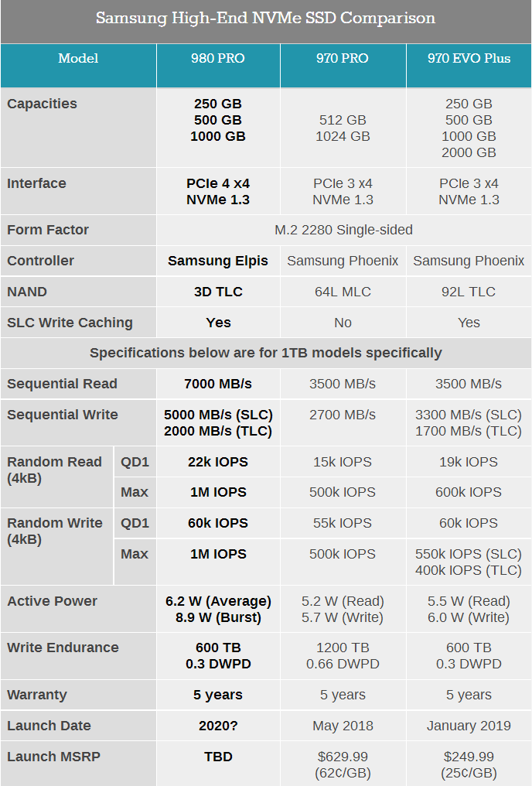
Task: Click the Model header cell
Action: pyautogui.click(x=78, y=59)
